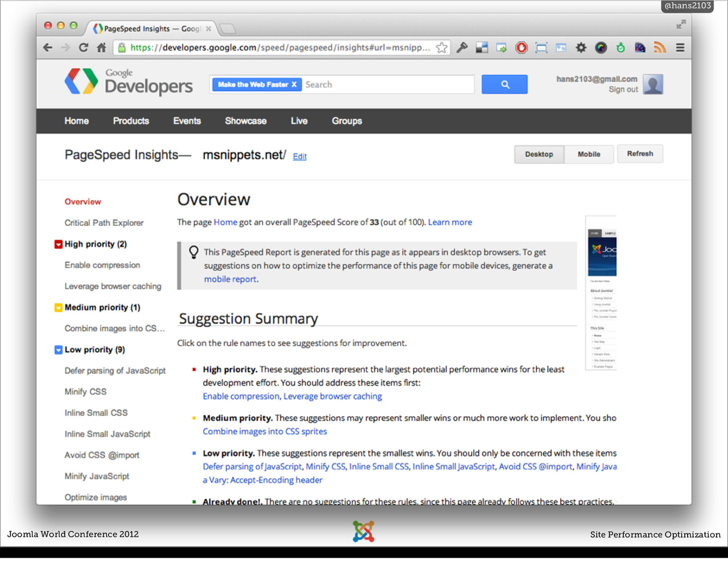Open the Groups navigation item
728x561 pixels.
347,121
